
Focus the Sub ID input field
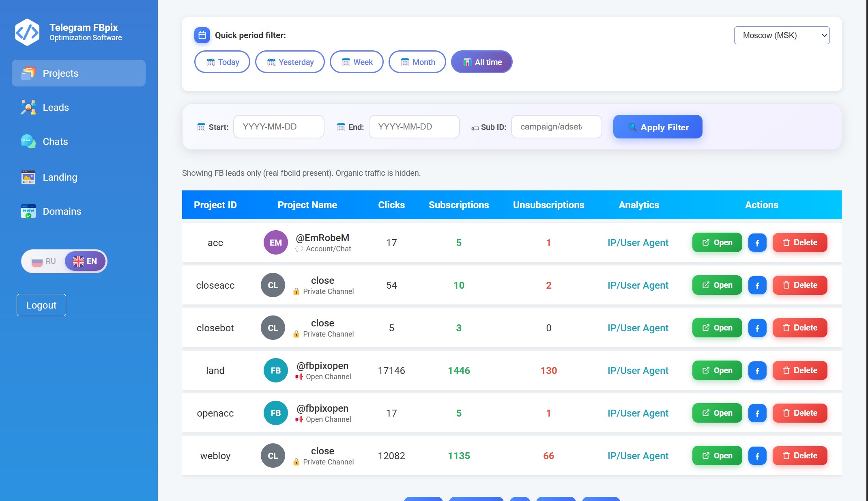point(556,127)
